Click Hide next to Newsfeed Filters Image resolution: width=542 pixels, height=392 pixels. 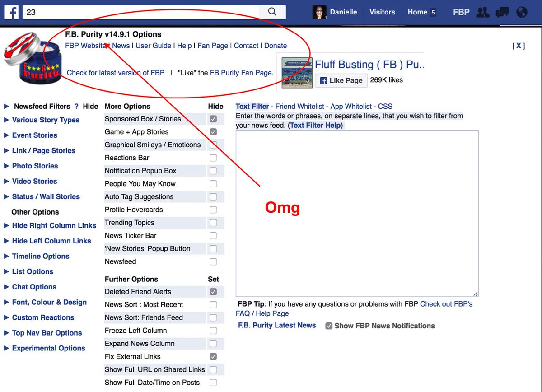point(90,107)
